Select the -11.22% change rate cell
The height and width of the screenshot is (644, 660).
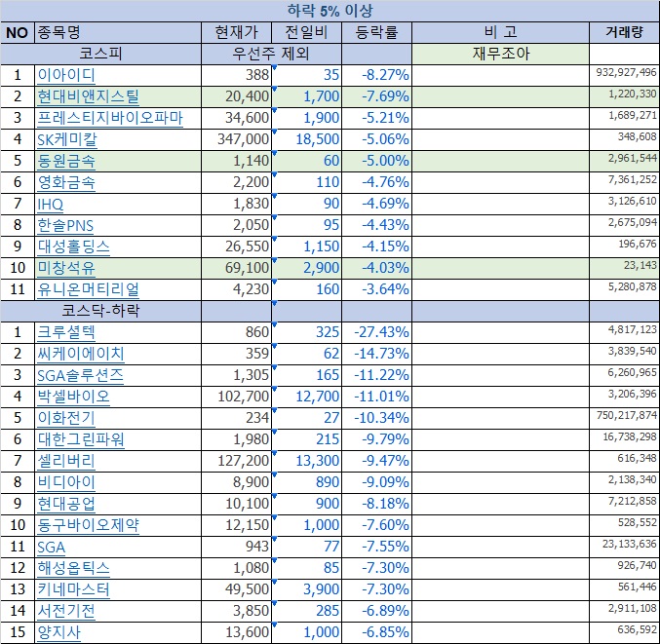point(376,376)
